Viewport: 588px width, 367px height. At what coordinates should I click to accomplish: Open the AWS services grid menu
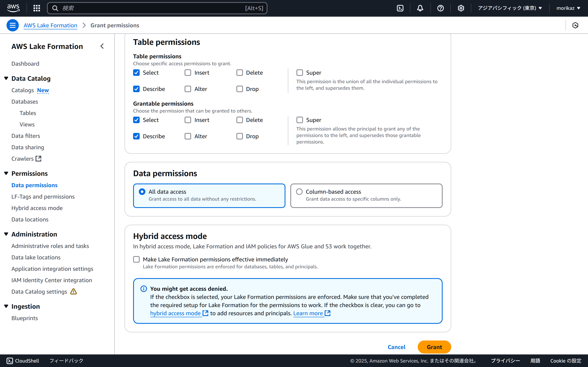(x=37, y=8)
